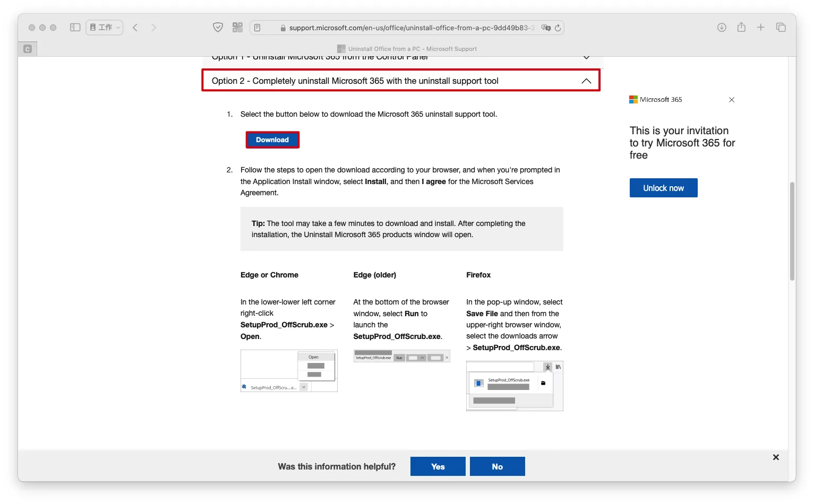Click the extension grid icon in toolbar
814x504 pixels.
pos(237,28)
